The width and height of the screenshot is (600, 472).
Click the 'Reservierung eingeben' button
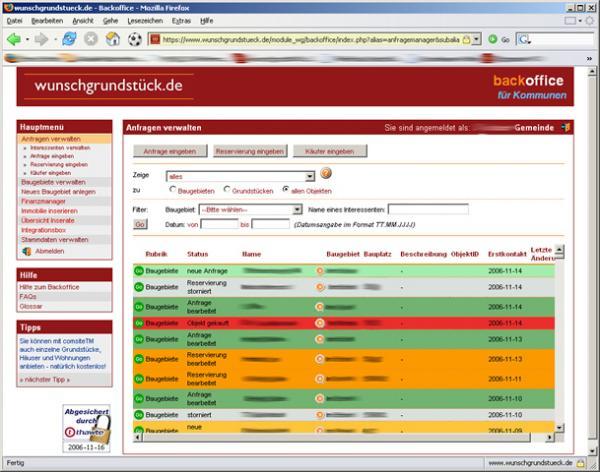point(250,151)
